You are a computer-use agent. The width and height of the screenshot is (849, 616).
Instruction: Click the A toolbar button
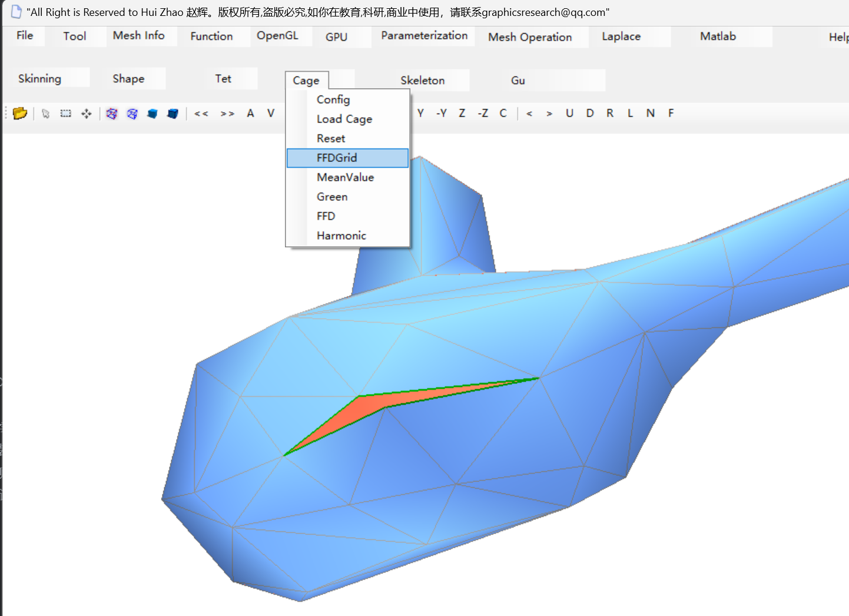pyautogui.click(x=251, y=113)
